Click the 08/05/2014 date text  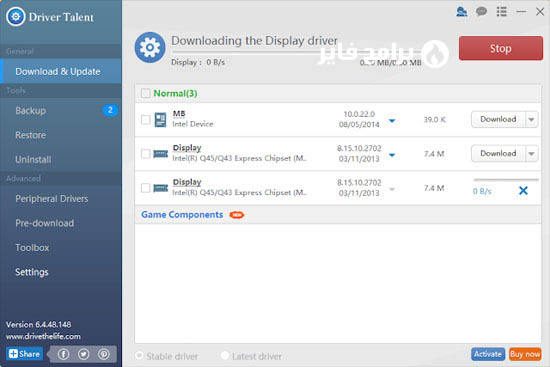click(359, 125)
